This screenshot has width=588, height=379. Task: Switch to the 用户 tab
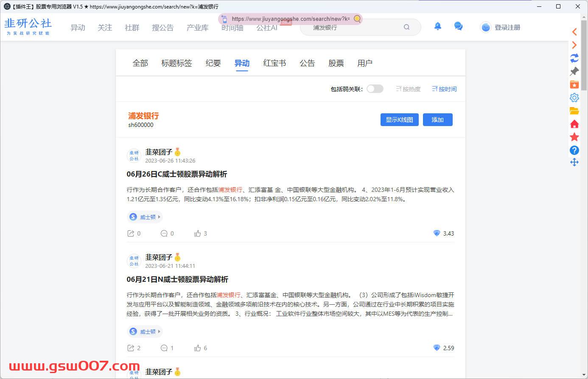(365, 63)
